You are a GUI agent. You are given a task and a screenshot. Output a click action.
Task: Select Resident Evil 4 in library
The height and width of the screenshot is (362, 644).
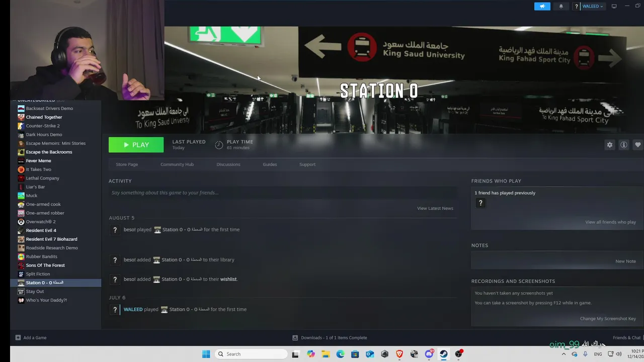click(x=41, y=230)
